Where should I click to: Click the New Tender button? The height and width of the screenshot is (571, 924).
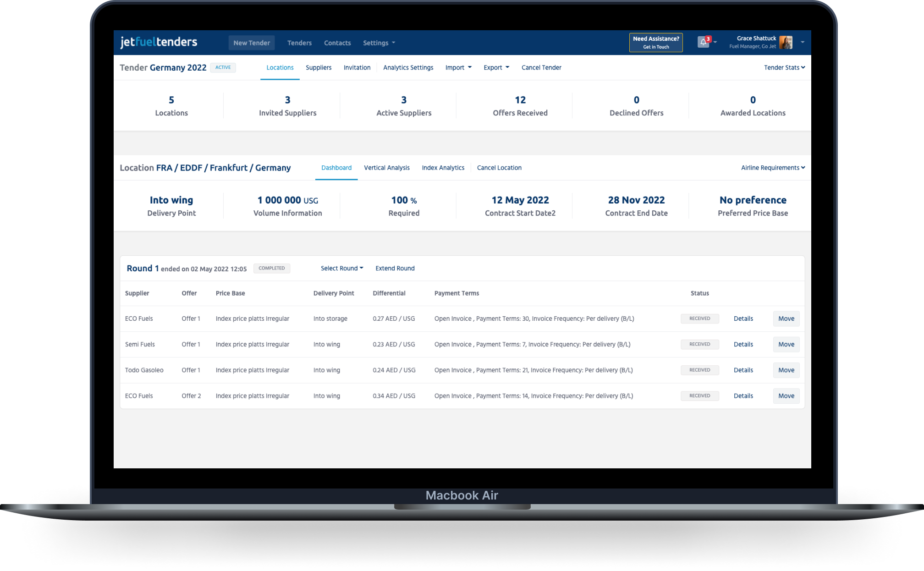(252, 43)
